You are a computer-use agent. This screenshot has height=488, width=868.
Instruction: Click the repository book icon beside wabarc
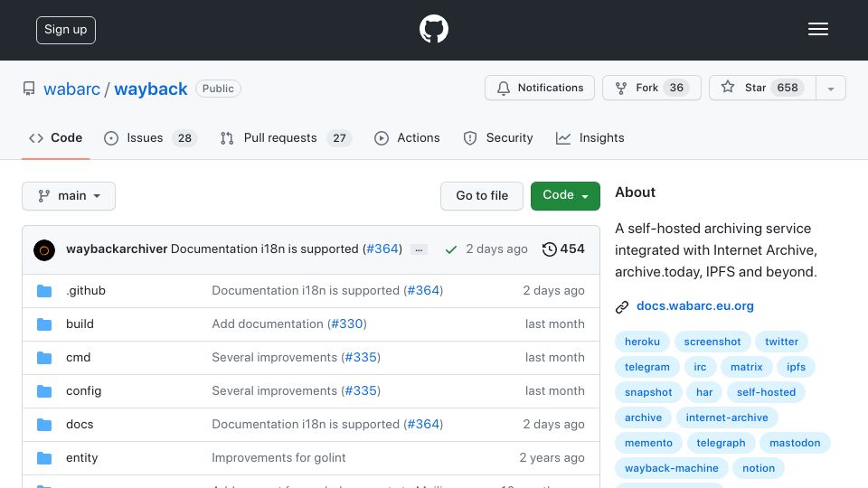pyautogui.click(x=29, y=89)
